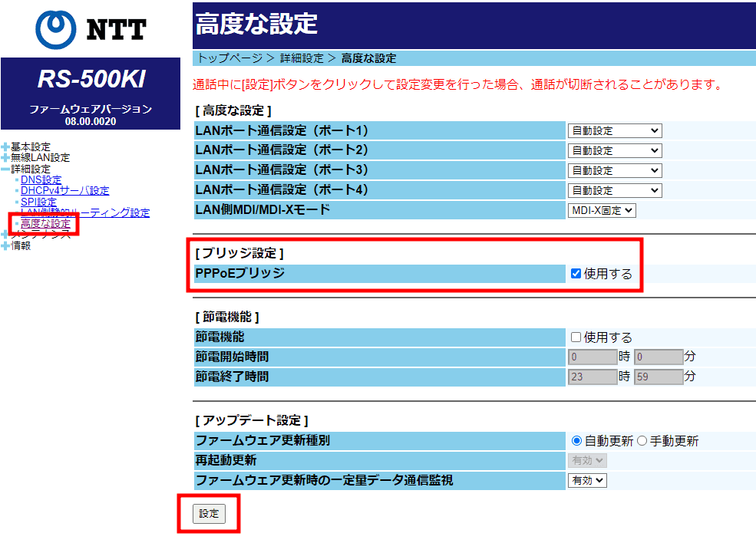This screenshot has height=543, width=756.
Task: Open the DHCPv4サーバ設定 page
Action: click(64, 191)
